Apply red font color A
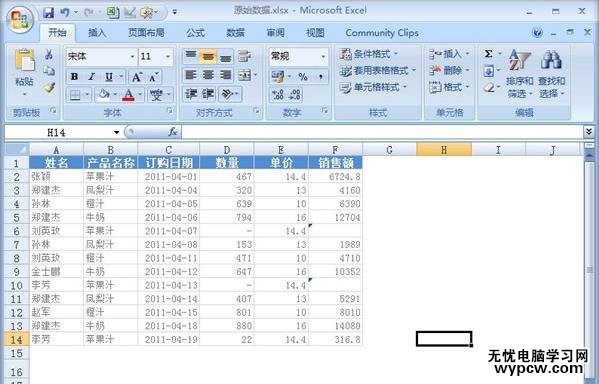The height and width of the screenshot is (384, 599). [129, 94]
